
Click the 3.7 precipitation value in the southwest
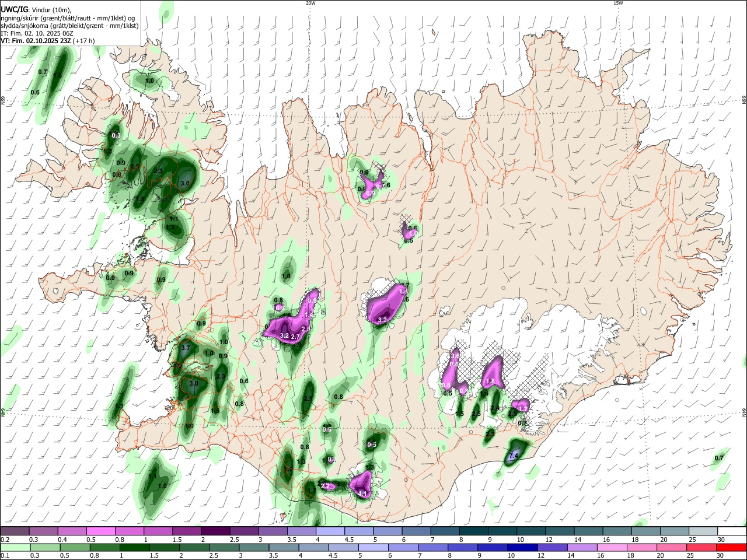tap(186, 348)
